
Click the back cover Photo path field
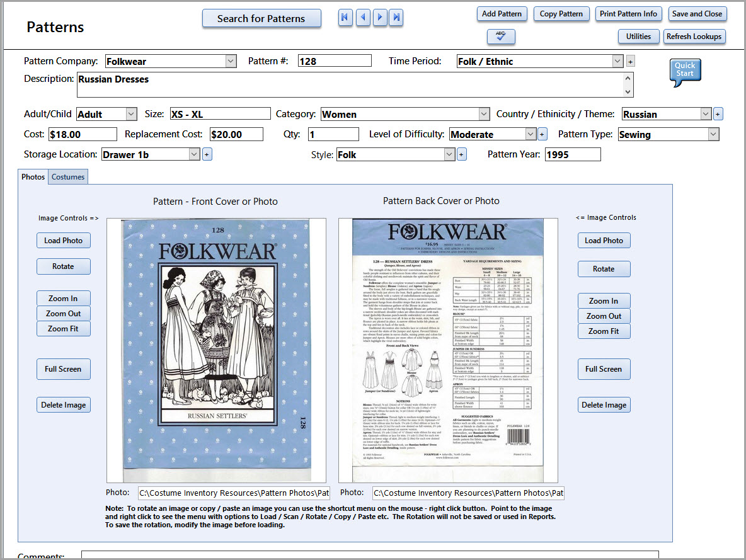468,493
